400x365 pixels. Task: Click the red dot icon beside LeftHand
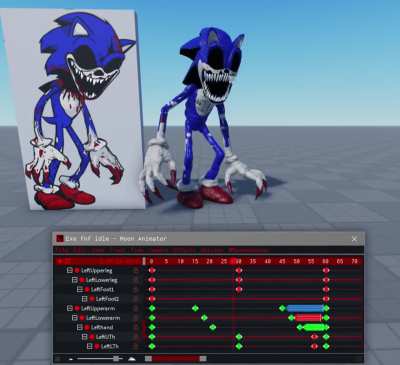pos(87,327)
